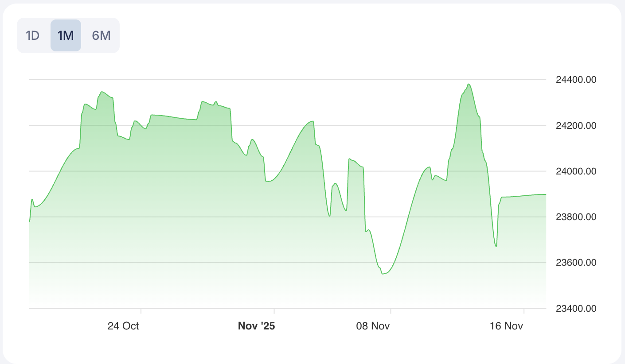Select the bold Nov '25 date label
The height and width of the screenshot is (364, 625).
click(x=256, y=326)
